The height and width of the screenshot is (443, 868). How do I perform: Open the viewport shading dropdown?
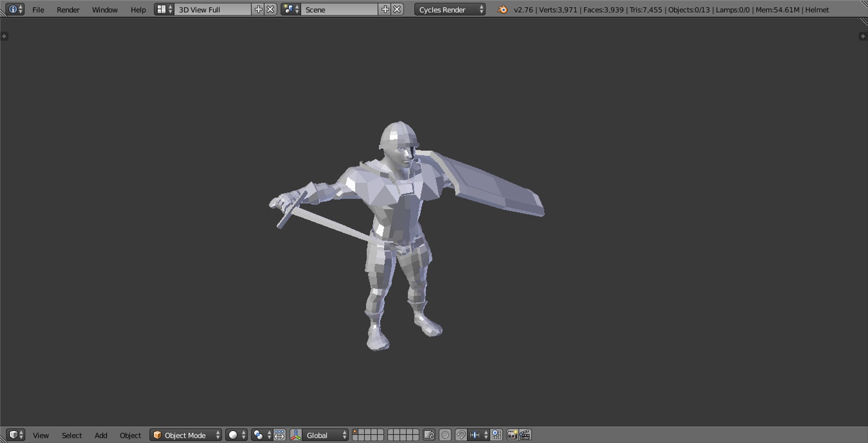pyautogui.click(x=236, y=435)
